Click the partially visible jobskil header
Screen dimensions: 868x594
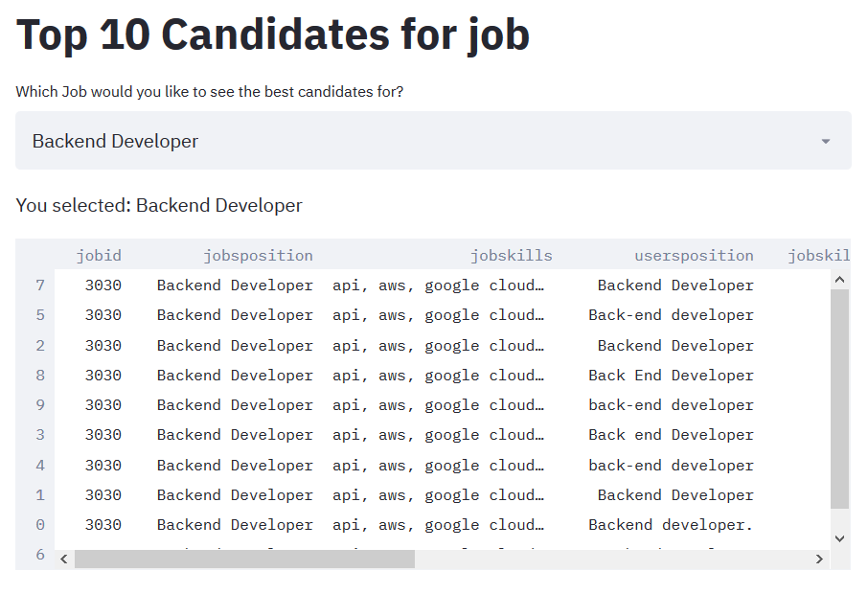[x=818, y=255]
